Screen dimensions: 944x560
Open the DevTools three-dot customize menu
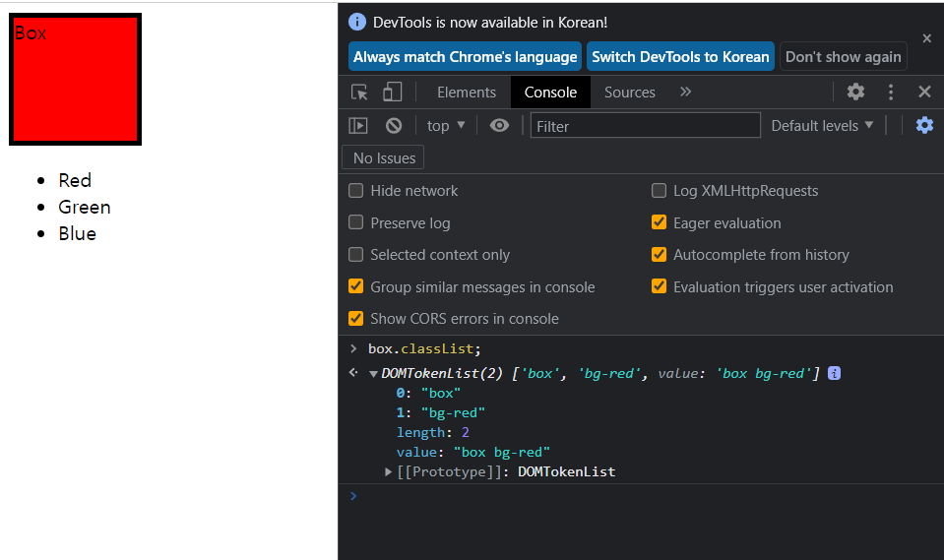pyautogui.click(x=891, y=93)
